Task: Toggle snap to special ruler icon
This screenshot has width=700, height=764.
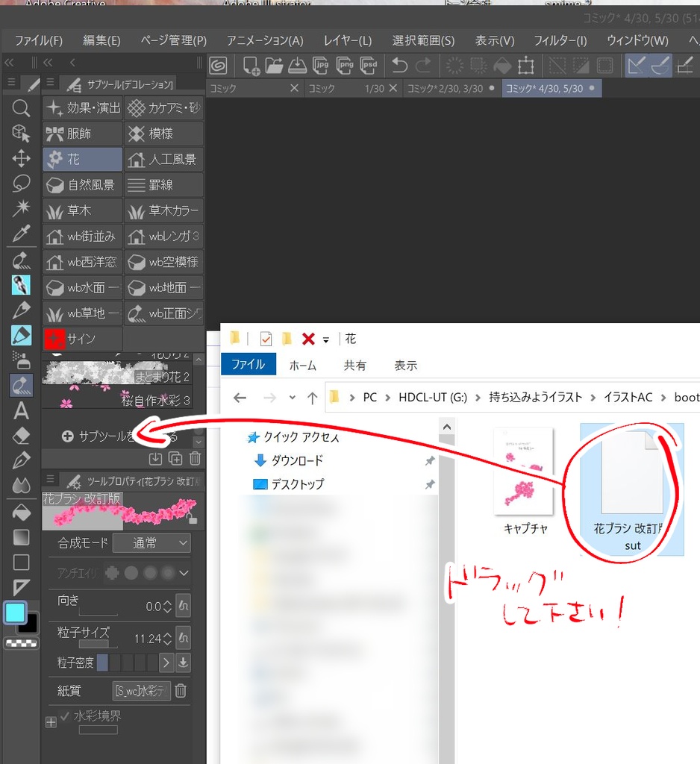Action: click(660, 66)
